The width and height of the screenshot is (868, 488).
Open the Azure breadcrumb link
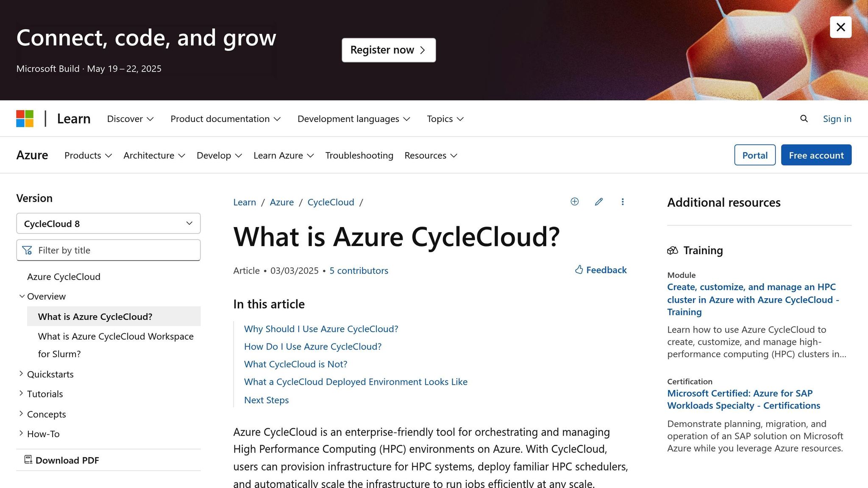coord(281,202)
